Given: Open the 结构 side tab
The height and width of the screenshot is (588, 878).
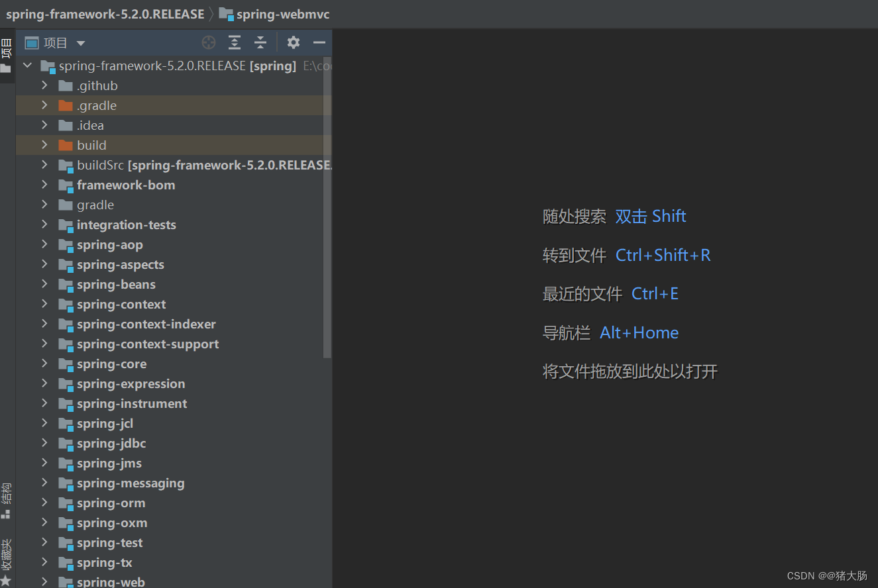Looking at the screenshot, I should [x=7, y=501].
